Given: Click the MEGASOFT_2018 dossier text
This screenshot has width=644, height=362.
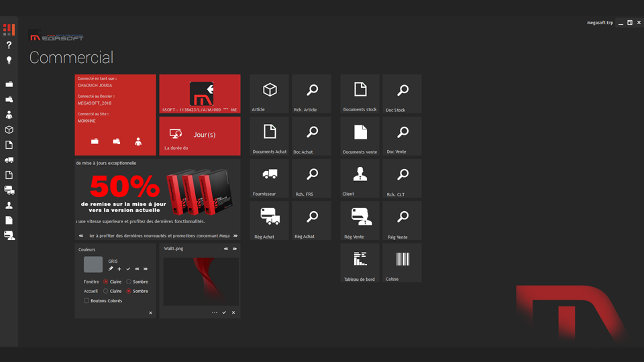Looking at the screenshot, I should click(95, 103).
